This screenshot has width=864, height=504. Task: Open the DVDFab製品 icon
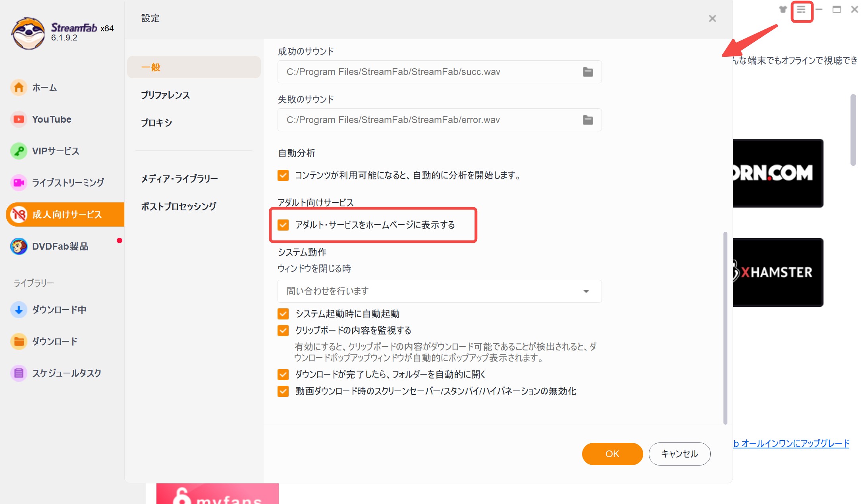[x=19, y=246]
